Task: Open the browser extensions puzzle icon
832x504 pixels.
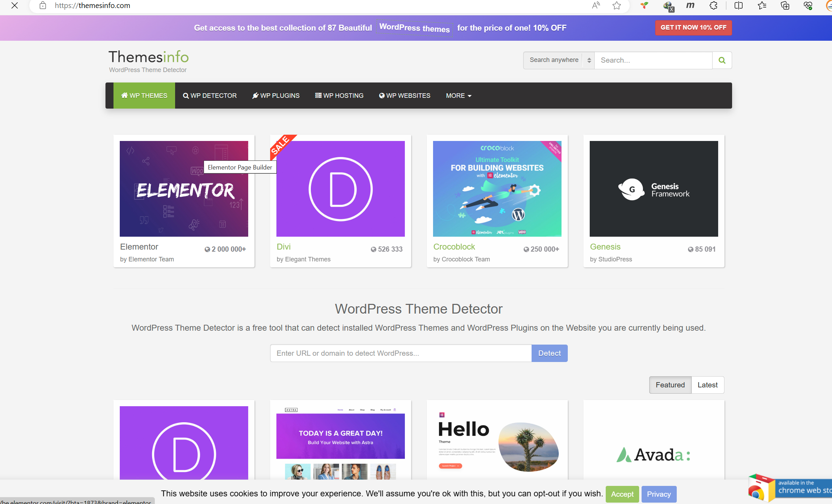Action: pyautogui.click(x=713, y=6)
